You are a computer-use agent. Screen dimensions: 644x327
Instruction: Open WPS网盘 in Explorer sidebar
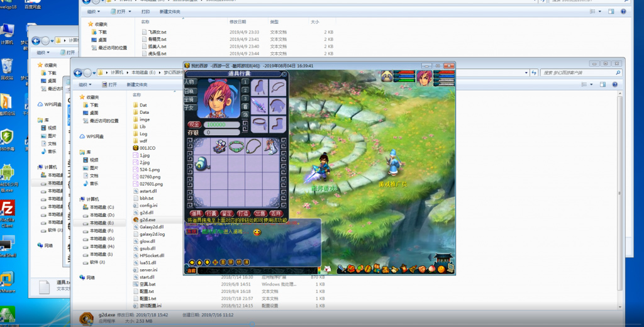95,136
